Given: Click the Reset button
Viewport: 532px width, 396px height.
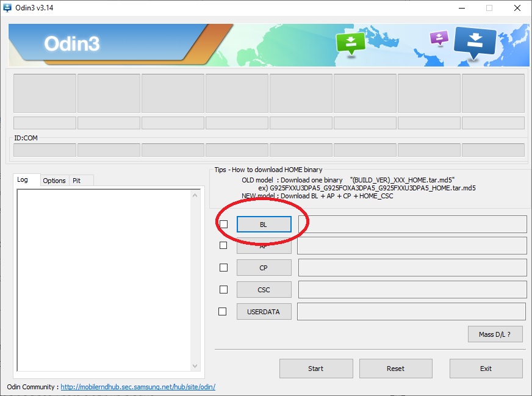Looking at the screenshot, I should pyautogui.click(x=395, y=369).
